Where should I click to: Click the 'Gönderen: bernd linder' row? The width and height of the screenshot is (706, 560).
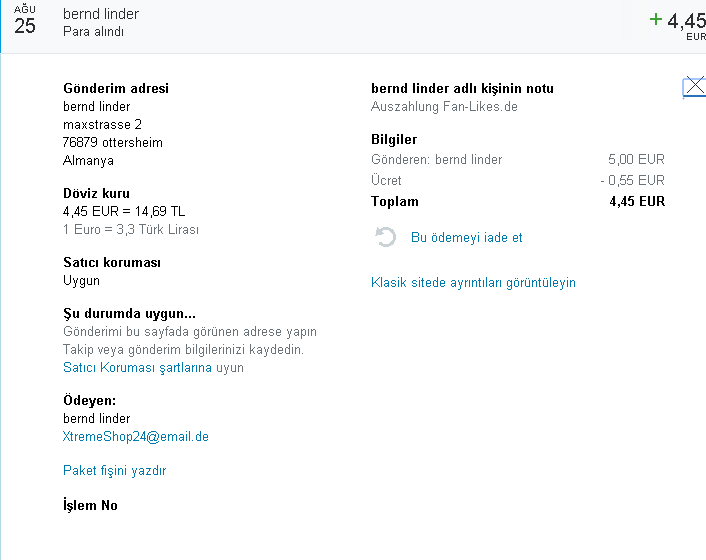tap(436, 159)
